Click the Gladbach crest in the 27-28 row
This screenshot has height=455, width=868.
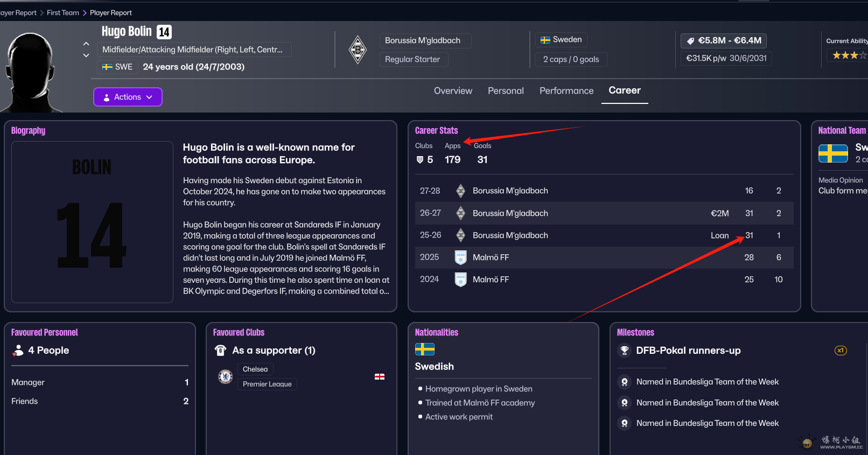pyautogui.click(x=460, y=191)
